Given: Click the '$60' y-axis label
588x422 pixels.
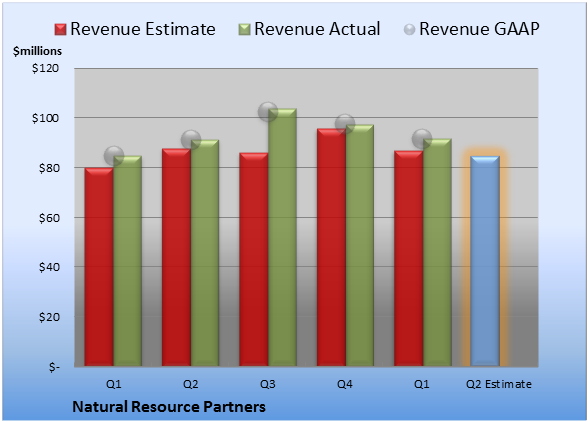Looking at the screenshot, I should [x=49, y=218].
